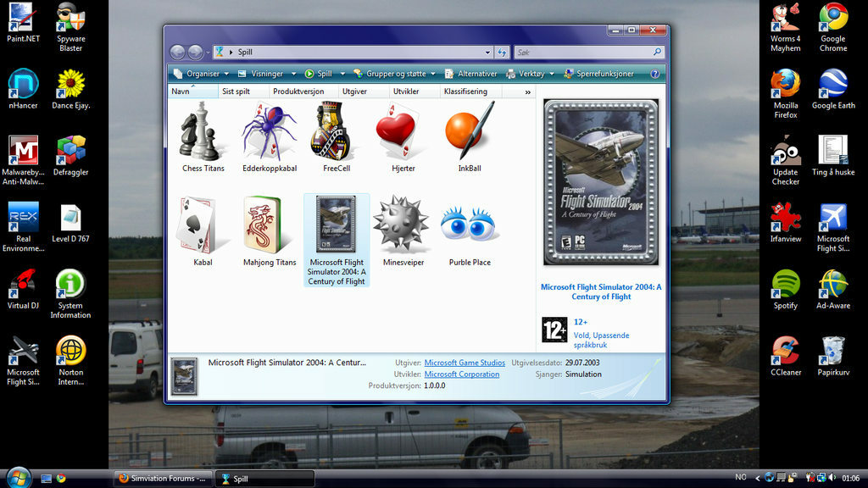This screenshot has width=868, height=488.
Task: Sort by Utgiver column header
Action: click(x=364, y=91)
